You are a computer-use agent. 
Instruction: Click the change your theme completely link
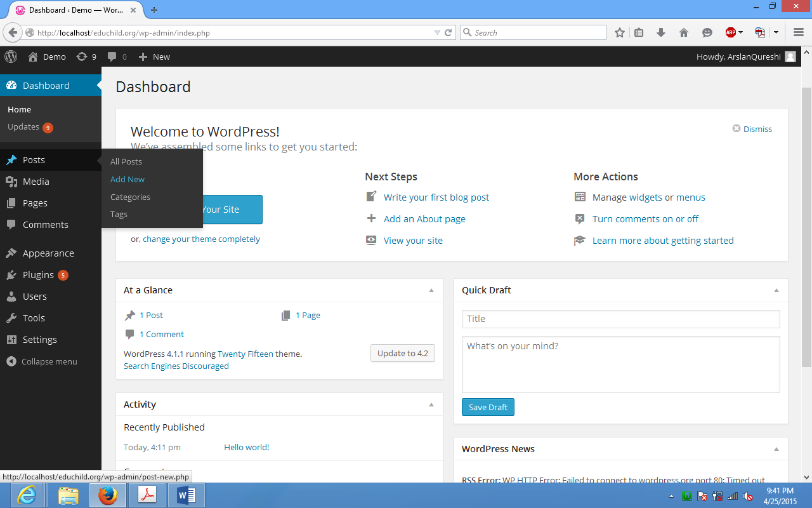point(201,239)
